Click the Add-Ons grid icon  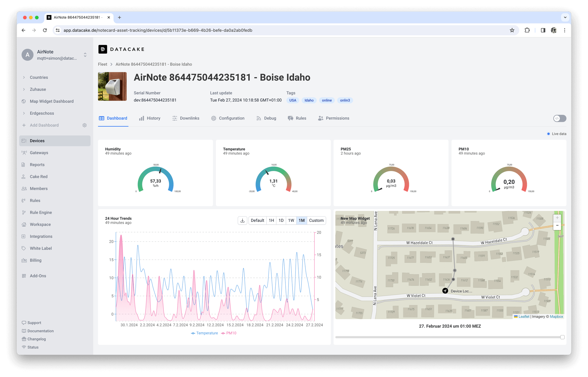pyautogui.click(x=24, y=276)
